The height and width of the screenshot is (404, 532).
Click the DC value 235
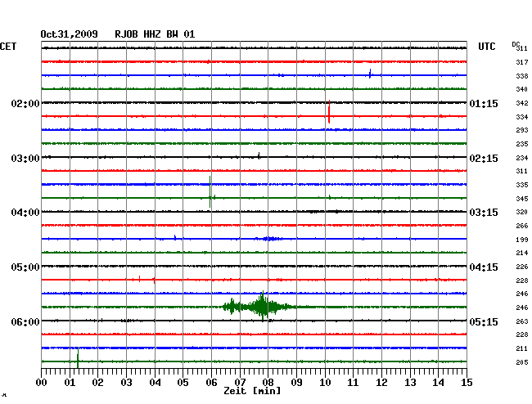(522, 144)
